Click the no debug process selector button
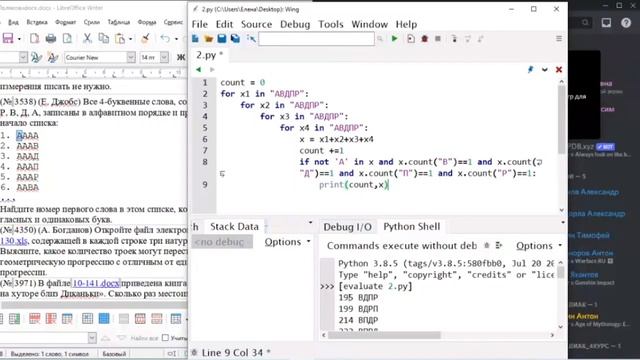This screenshot has height=360, width=640. click(222, 242)
